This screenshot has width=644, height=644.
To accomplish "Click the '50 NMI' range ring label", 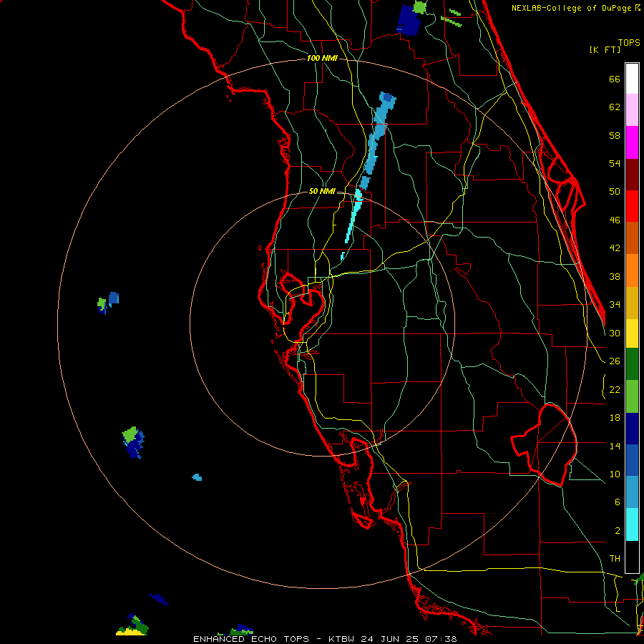I will (x=322, y=191).
